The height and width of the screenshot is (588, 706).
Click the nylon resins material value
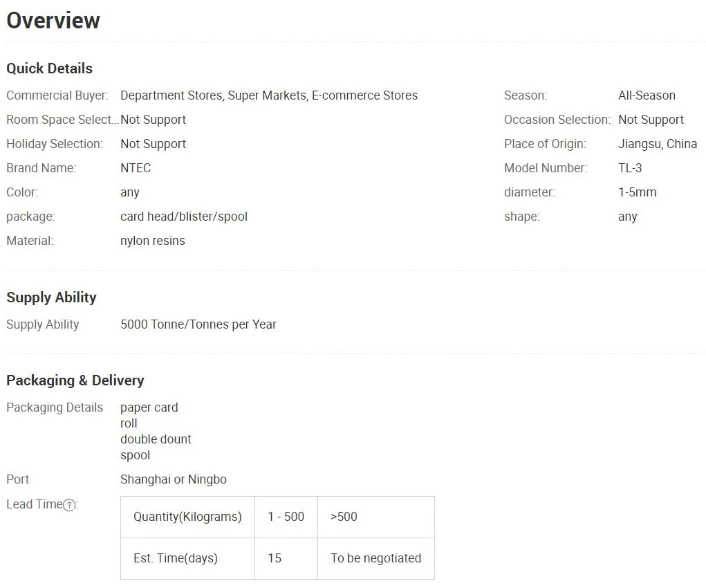coord(153,241)
